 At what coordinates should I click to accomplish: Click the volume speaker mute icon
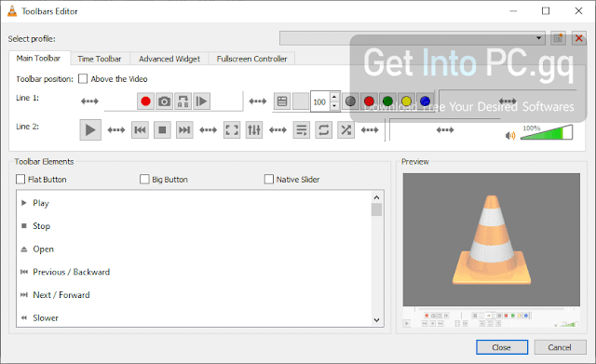click(510, 136)
